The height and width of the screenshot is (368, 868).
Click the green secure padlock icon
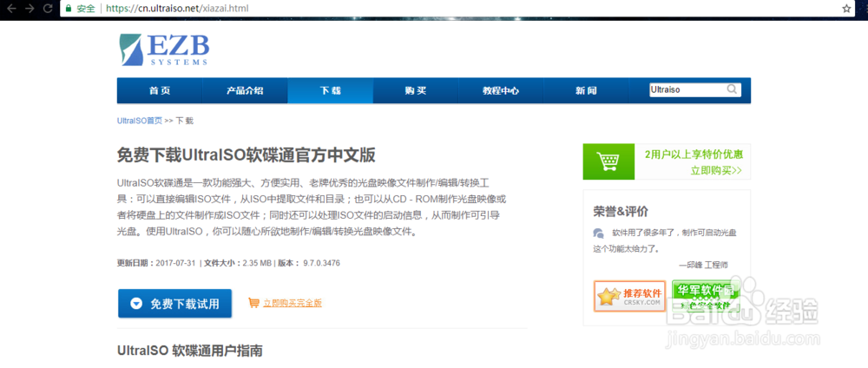[68, 9]
